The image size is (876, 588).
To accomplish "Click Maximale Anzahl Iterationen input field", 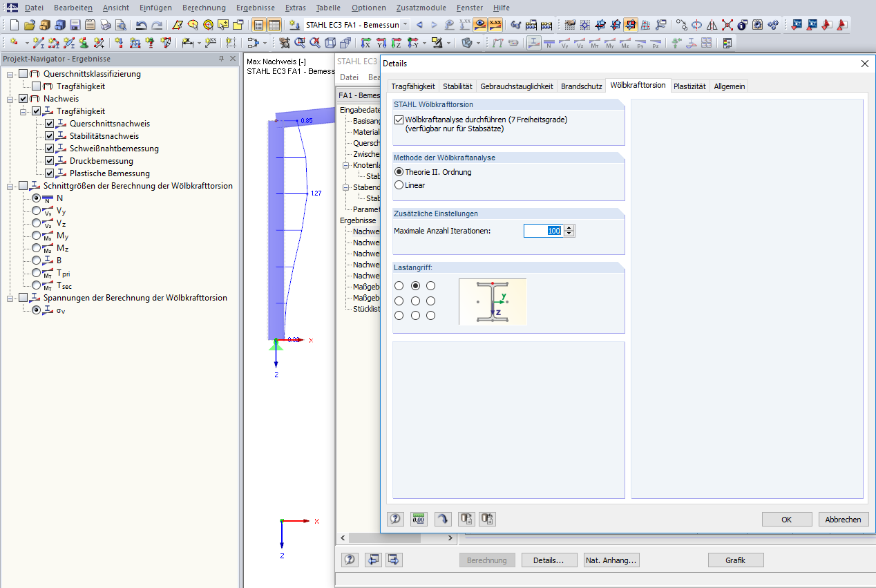I will point(543,231).
